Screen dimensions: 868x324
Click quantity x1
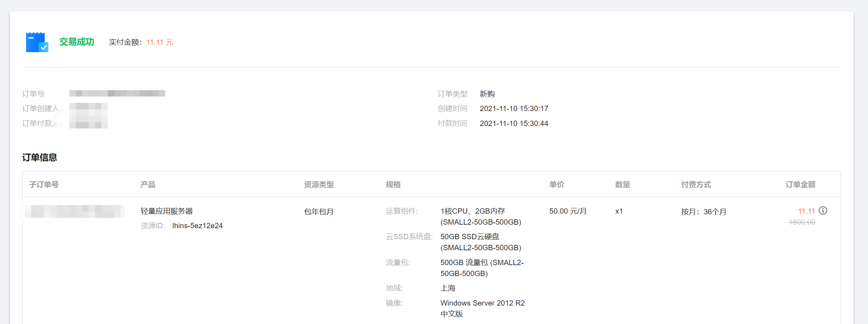click(619, 211)
